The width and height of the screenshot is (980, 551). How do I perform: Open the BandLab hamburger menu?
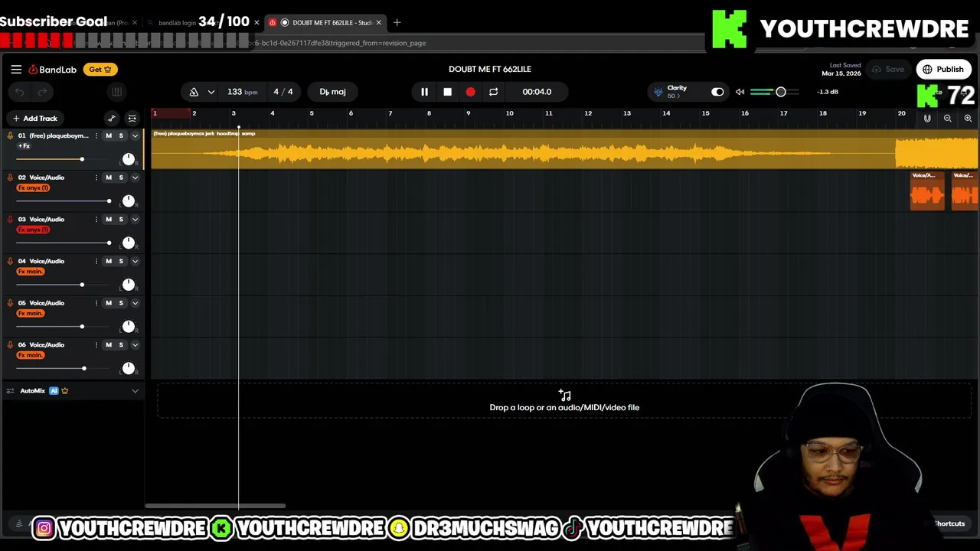click(x=16, y=69)
